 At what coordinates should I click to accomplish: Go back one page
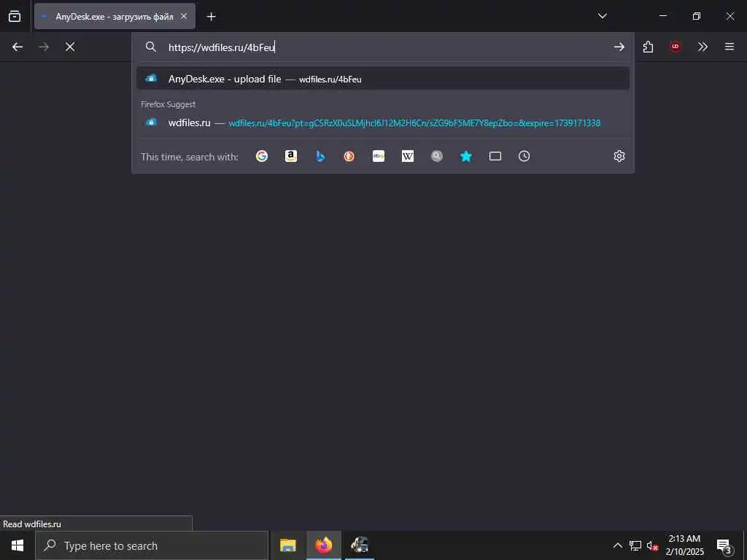18,47
